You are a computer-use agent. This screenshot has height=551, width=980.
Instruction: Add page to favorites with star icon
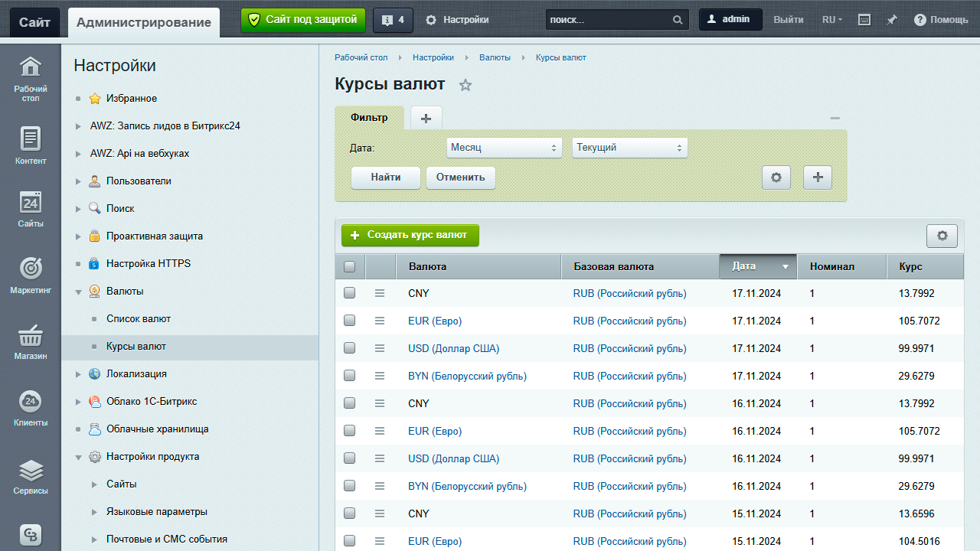coord(465,85)
